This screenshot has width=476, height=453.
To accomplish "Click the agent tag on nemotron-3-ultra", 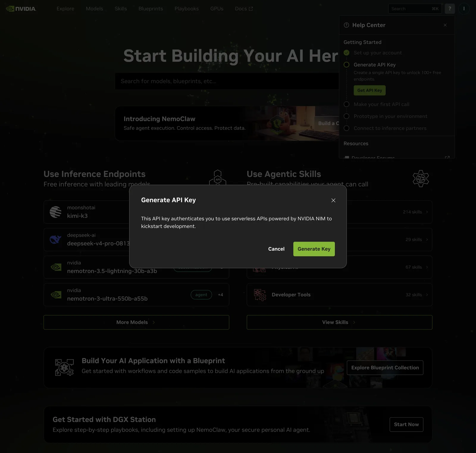I will [201, 295].
